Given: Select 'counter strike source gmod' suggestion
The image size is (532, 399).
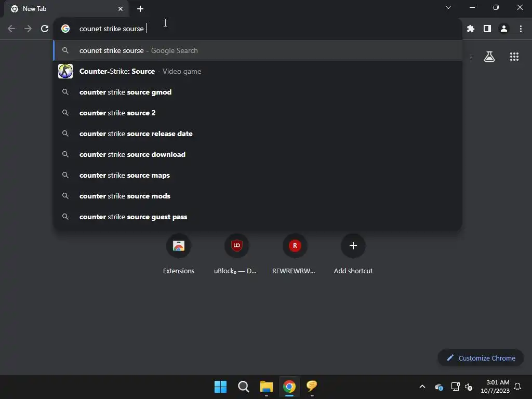Looking at the screenshot, I should pyautogui.click(x=258, y=92).
